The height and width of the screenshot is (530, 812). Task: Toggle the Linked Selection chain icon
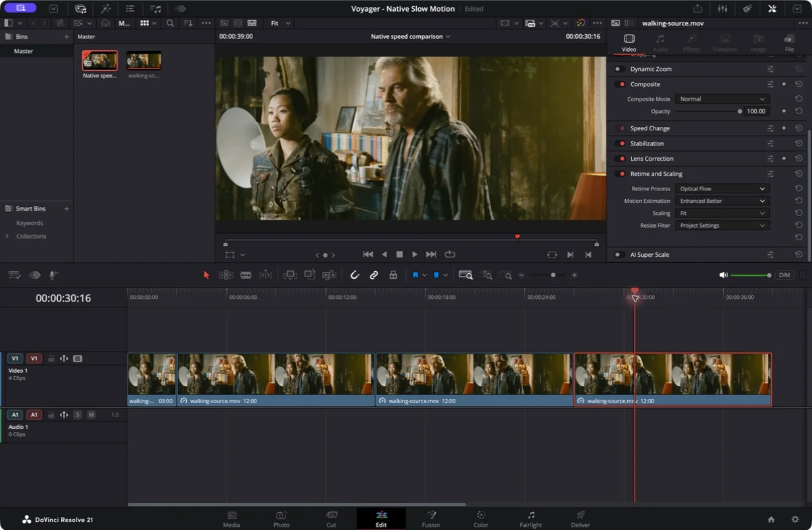click(374, 275)
